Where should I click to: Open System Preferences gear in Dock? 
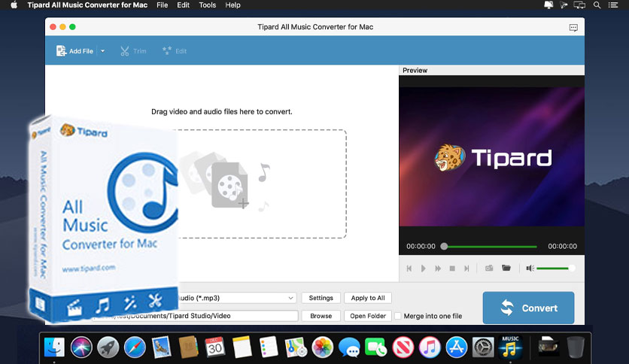483,347
